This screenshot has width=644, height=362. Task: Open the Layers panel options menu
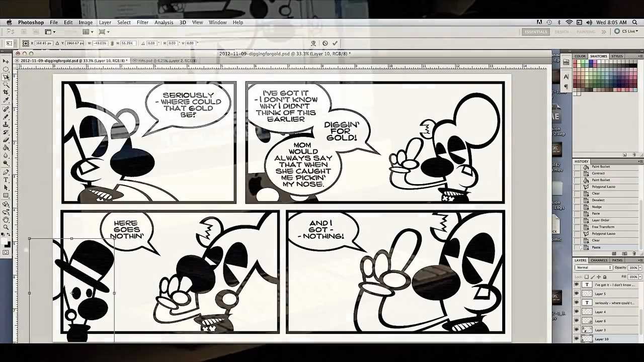point(640,260)
